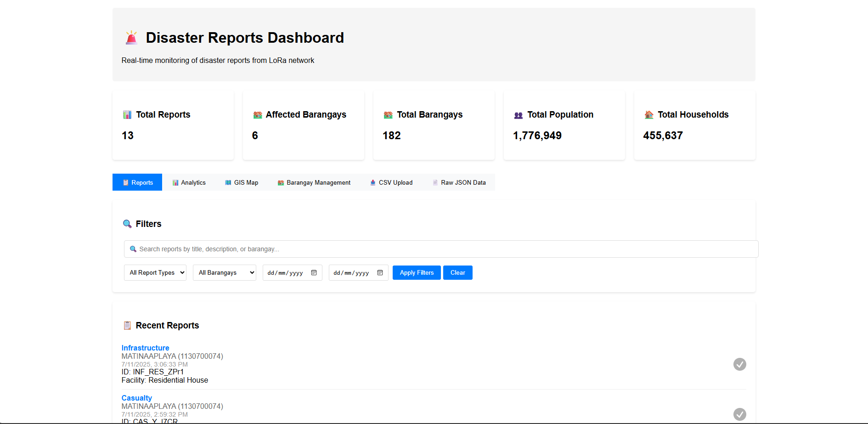Image resolution: width=868 pixels, height=424 pixels.
Task: Click the Total Reports bar chart icon
Action: 127,115
